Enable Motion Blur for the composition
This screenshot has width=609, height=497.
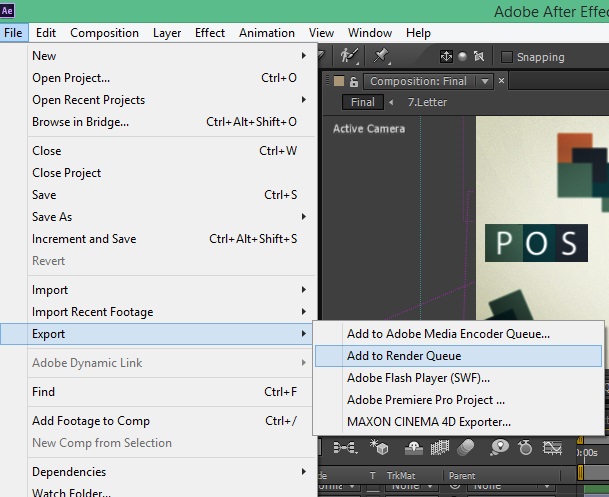pos(465,448)
